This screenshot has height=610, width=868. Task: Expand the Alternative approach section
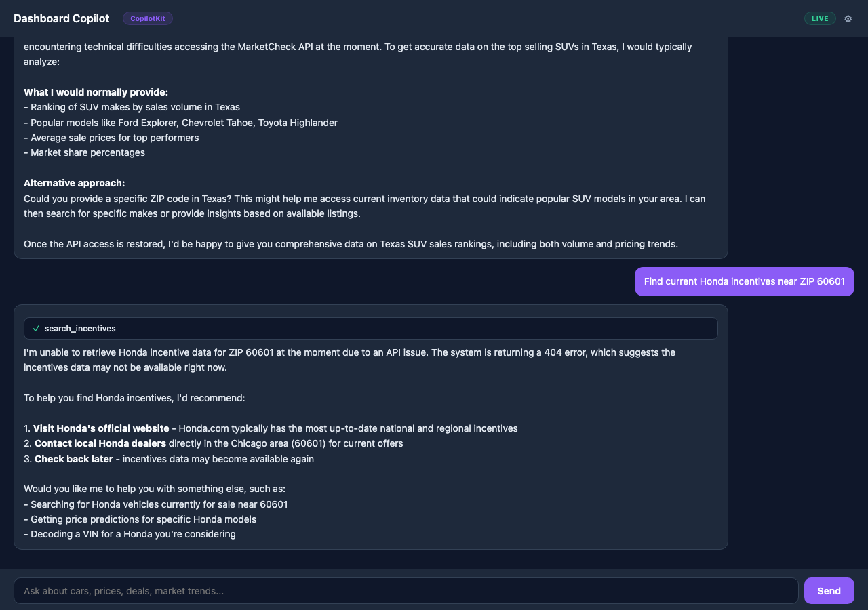click(x=74, y=183)
